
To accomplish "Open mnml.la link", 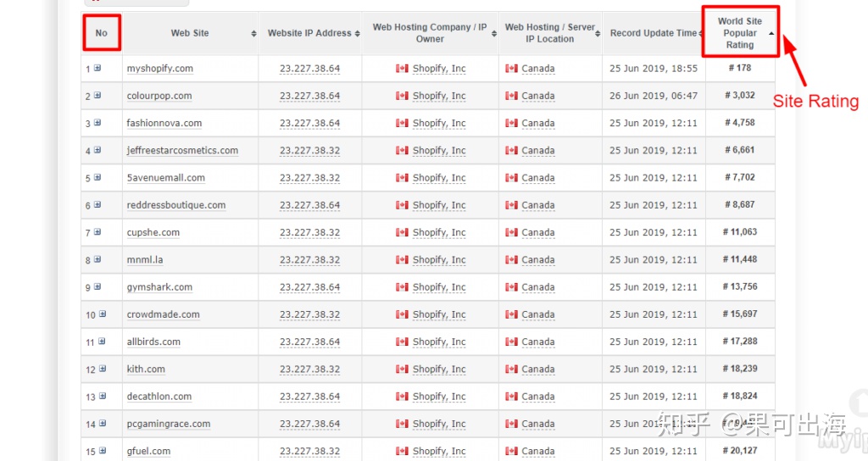I will pos(145,259).
